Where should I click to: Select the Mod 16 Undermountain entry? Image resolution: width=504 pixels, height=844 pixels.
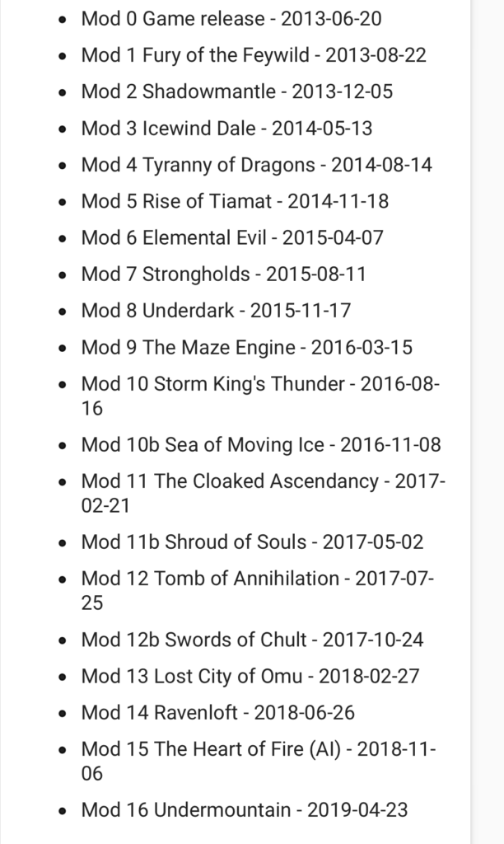[x=244, y=809]
